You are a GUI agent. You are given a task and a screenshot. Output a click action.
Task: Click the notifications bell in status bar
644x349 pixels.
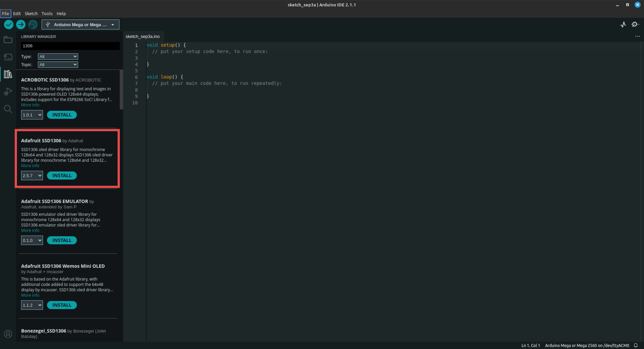pyautogui.click(x=636, y=345)
